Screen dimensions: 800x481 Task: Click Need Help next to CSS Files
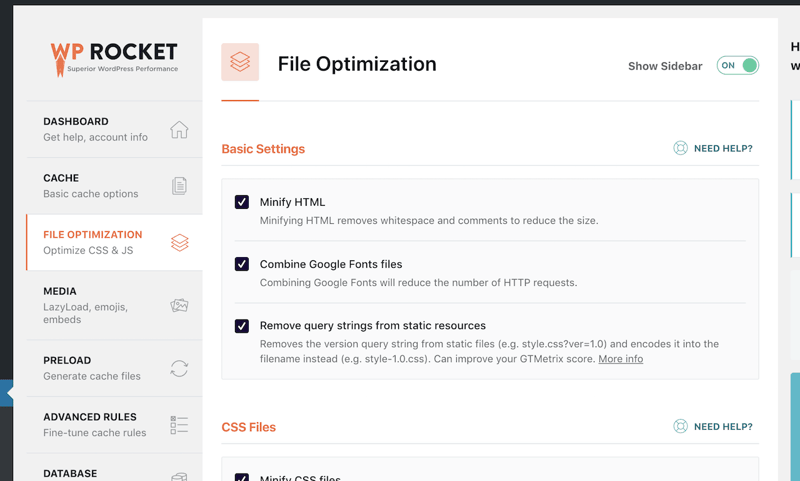723,426
